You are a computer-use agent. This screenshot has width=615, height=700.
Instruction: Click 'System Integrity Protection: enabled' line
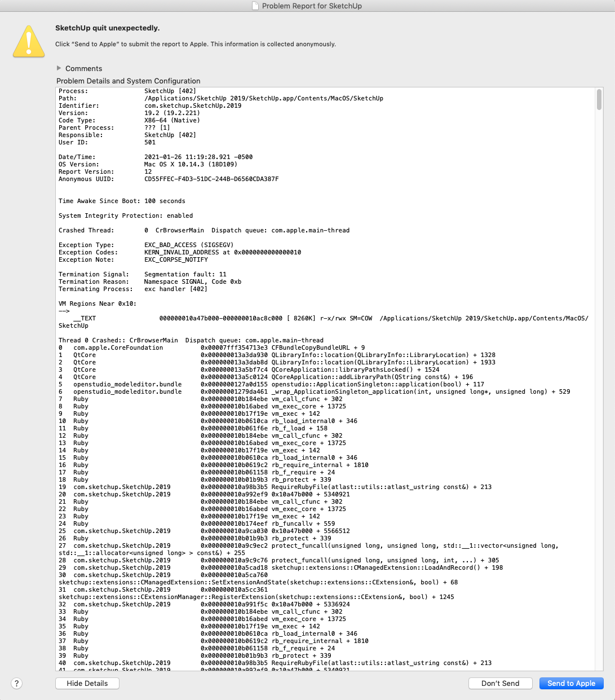[x=126, y=215]
